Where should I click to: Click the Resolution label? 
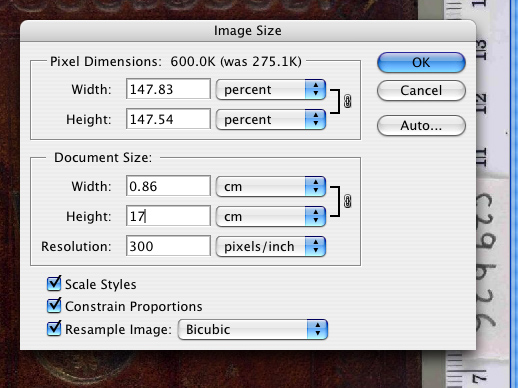click(x=76, y=246)
